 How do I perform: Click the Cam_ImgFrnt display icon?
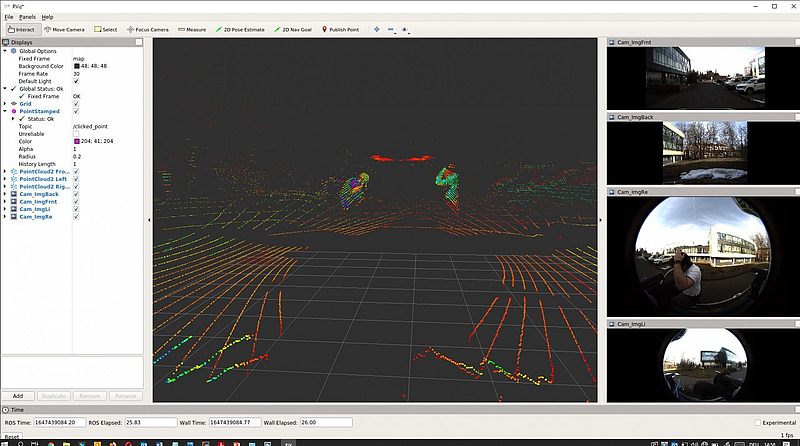point(14,202)
